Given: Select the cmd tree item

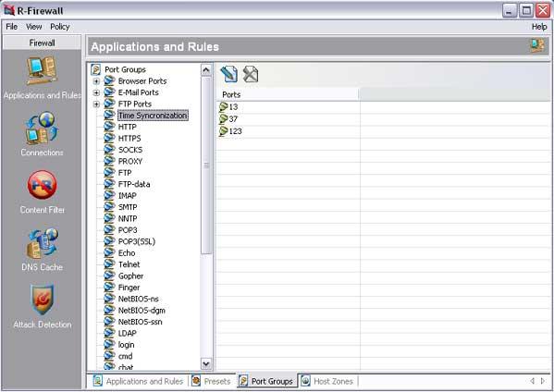Looking at the screenshot, I should coord(126,356).
